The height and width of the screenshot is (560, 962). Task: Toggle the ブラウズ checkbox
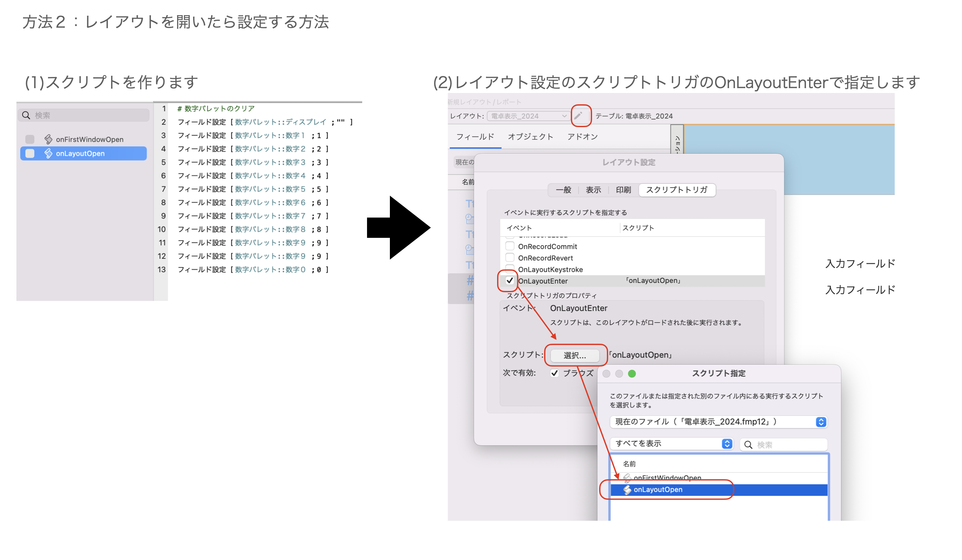pos(555,373)
